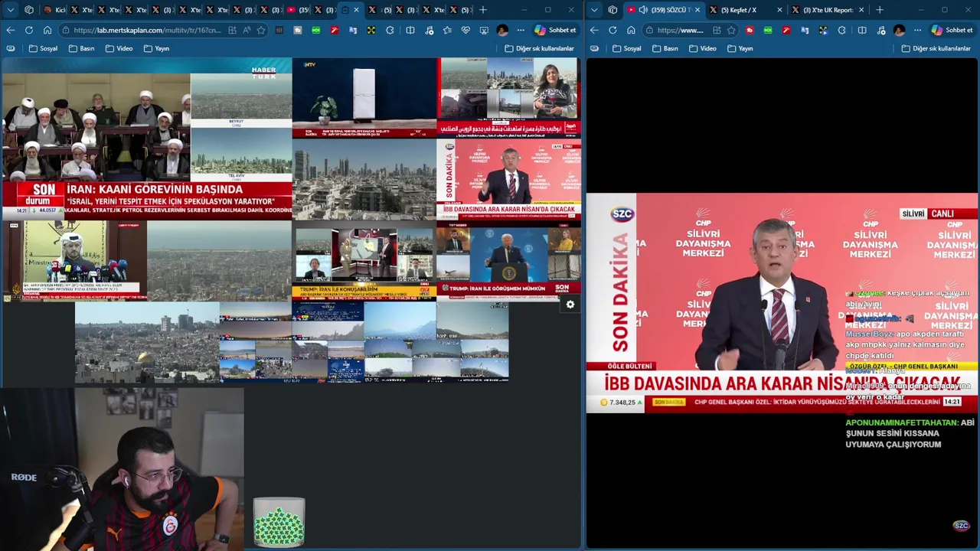This screenshot has width=980, height=551.
Task: Click Sohbet et Copilot button in right window
Action: [x=952, y=30]
